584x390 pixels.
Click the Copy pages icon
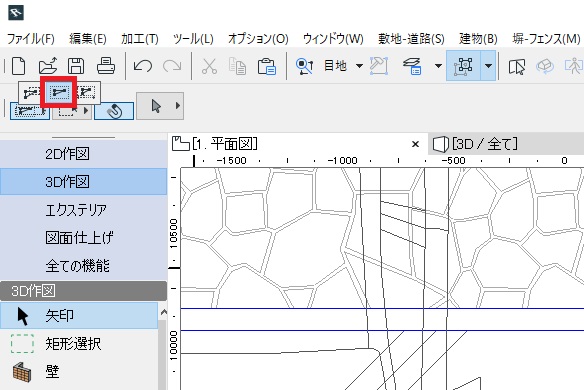click(x=238, y=66)
